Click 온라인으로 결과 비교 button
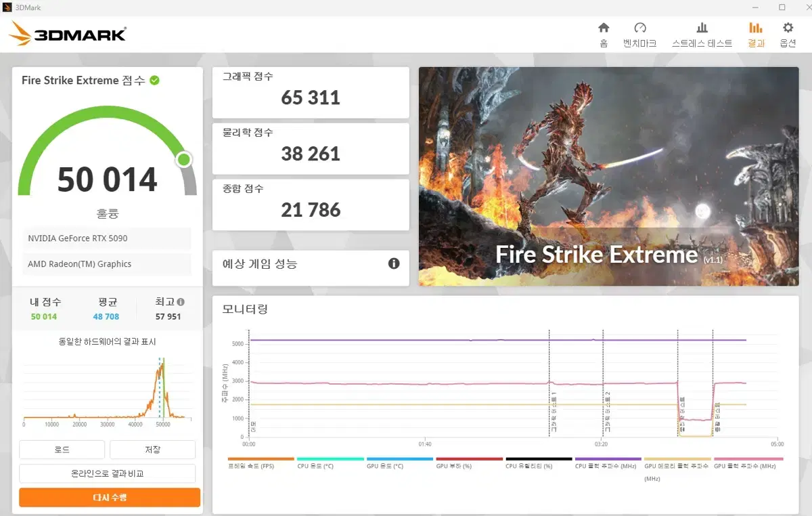This screenshot has width=812, height=516. [107, 473]
